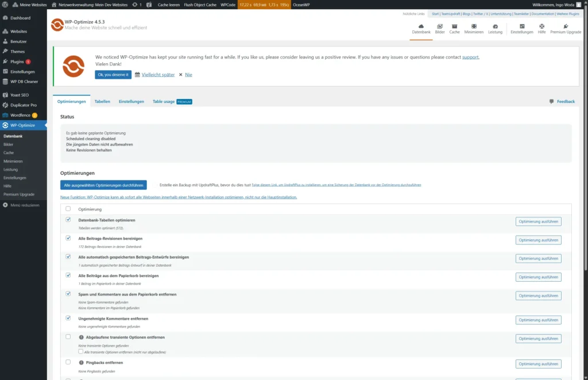This screenshot has width=588, height=380.
Task: Open the support link in notice
Action: (470, 57)
